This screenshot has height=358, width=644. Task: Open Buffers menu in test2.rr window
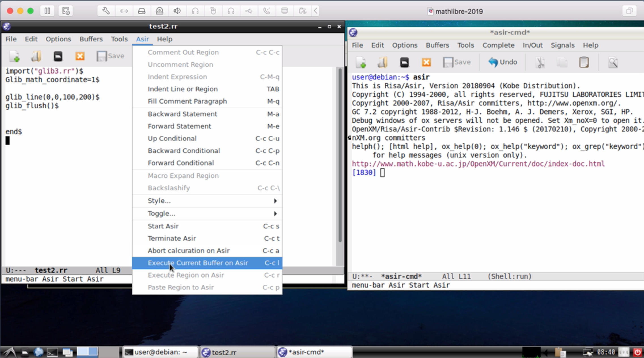point(91,39)
